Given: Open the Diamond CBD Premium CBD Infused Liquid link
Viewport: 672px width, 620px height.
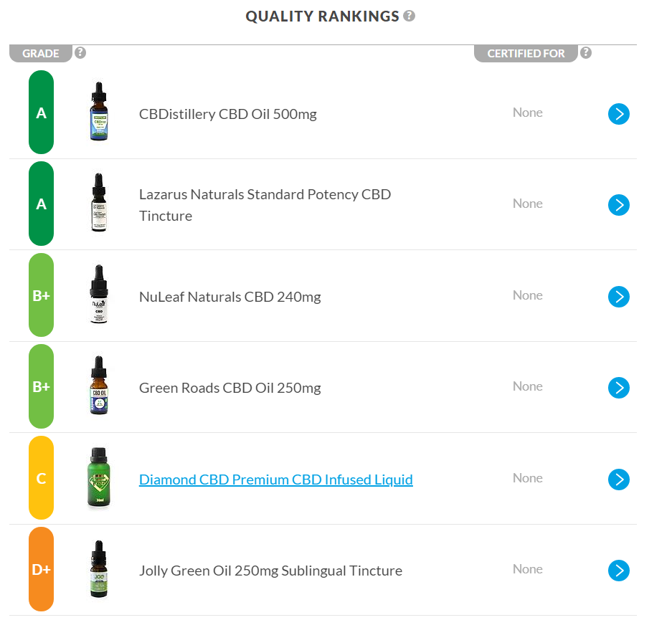Looking at the screenshot, I should click(x=276, y=480).
